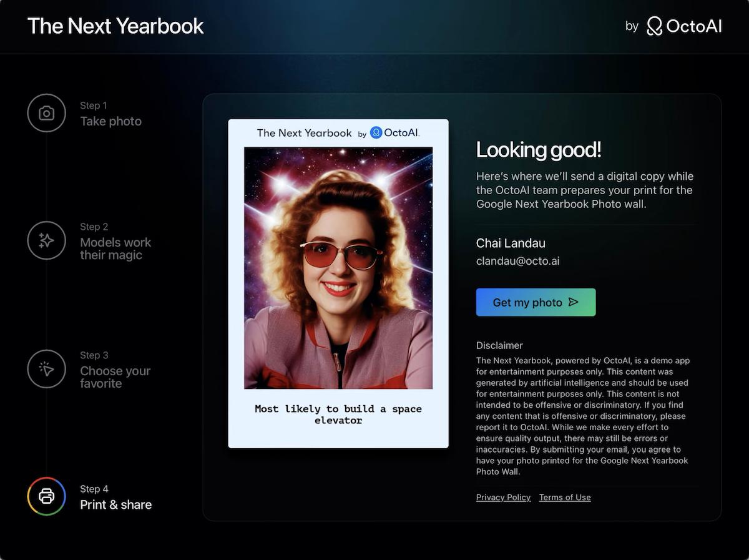This screenshot has height=560, width=749.
Task: Click the Get my photo button
Action: coord(536,302)
